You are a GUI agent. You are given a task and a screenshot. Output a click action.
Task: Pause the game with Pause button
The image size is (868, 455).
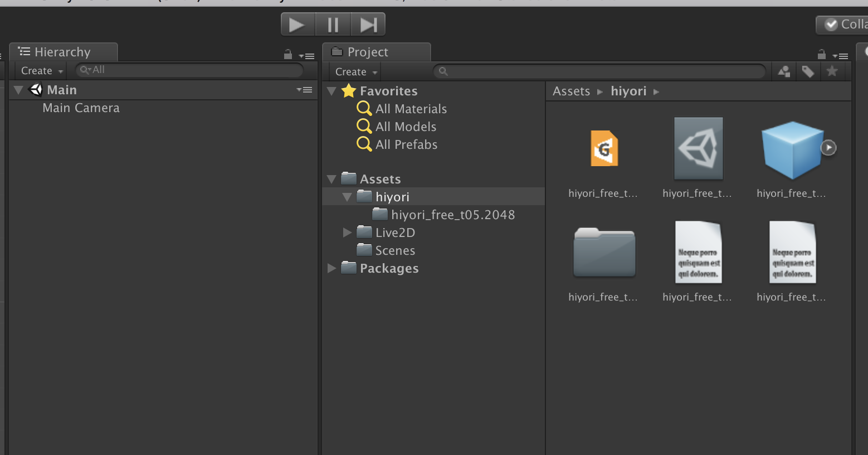(333, 25)
